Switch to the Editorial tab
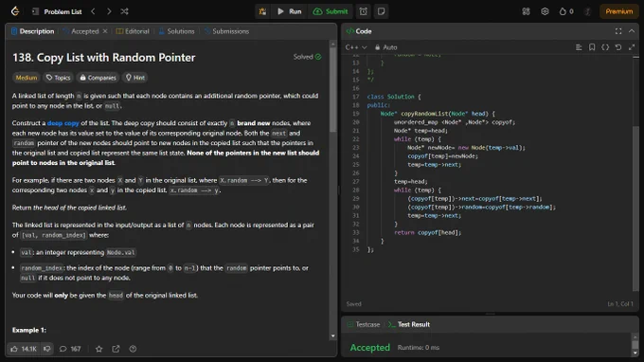The height and width of the screenshot is (362, 644). click(x=133, y=31)
